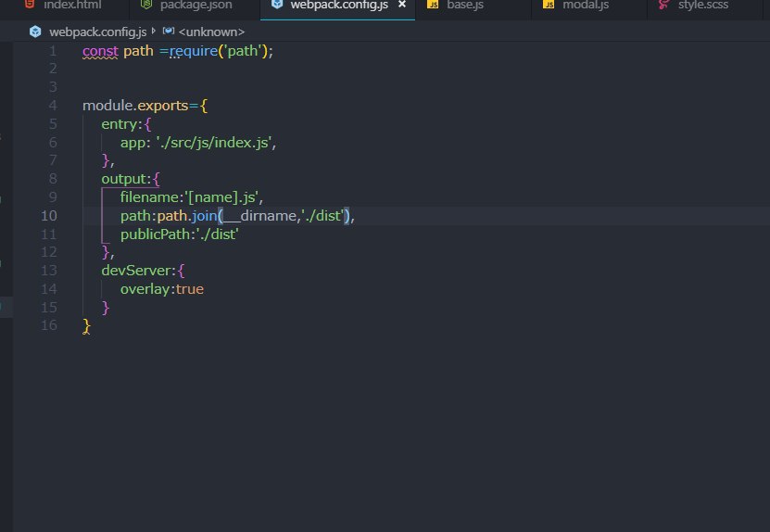Click the Sass icon on style.scss tab
Screen dimensions: 770x532
tap(664, 5)
